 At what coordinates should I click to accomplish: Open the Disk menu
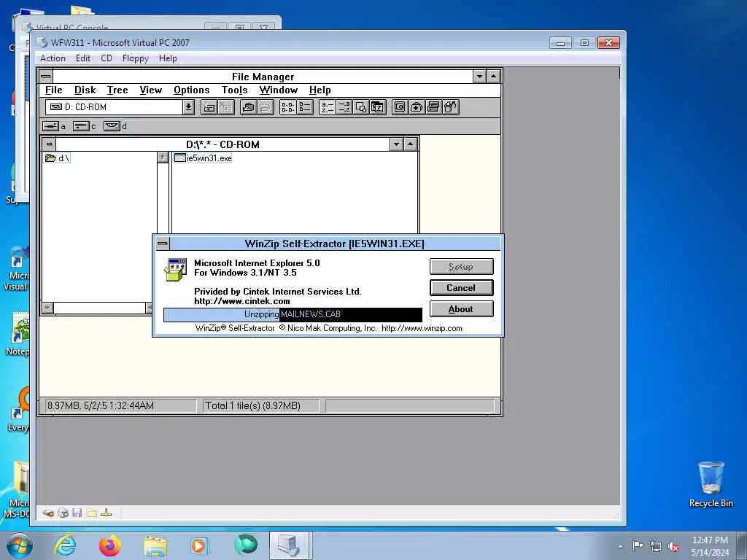(x=85, y=90)
